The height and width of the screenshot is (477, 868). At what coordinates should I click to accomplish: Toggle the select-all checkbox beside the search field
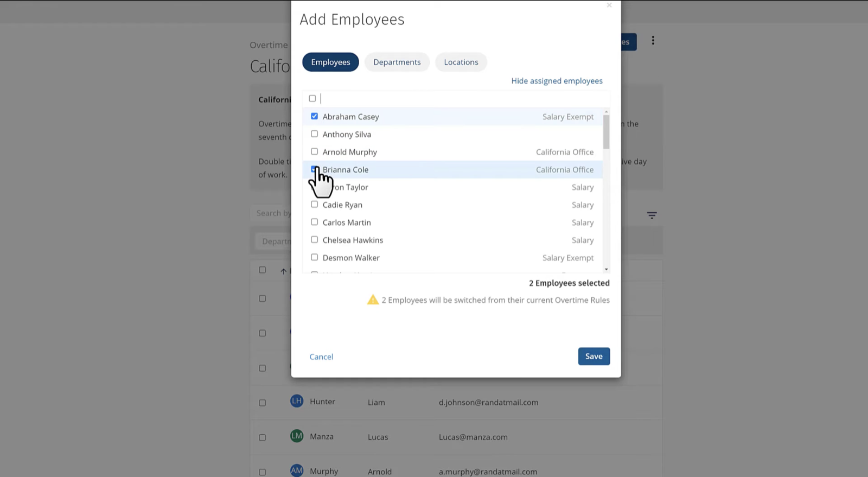tap(312, 98)
